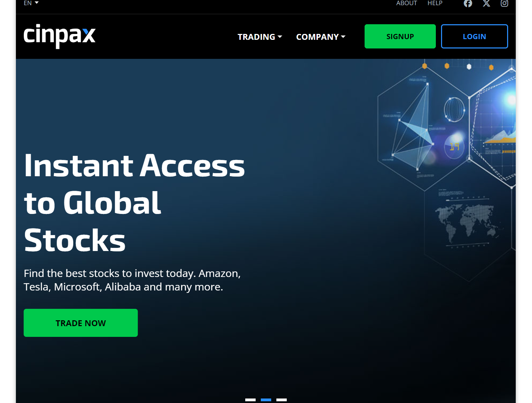Open the X social icon

pos(486,3)
